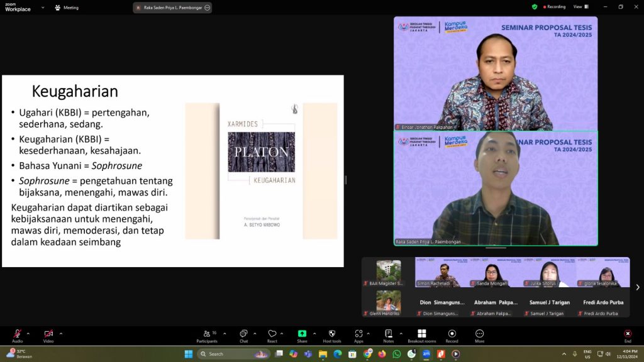This screenshot has width=644, height=362.
Task: Open the Chat panel
Action: 243,336
